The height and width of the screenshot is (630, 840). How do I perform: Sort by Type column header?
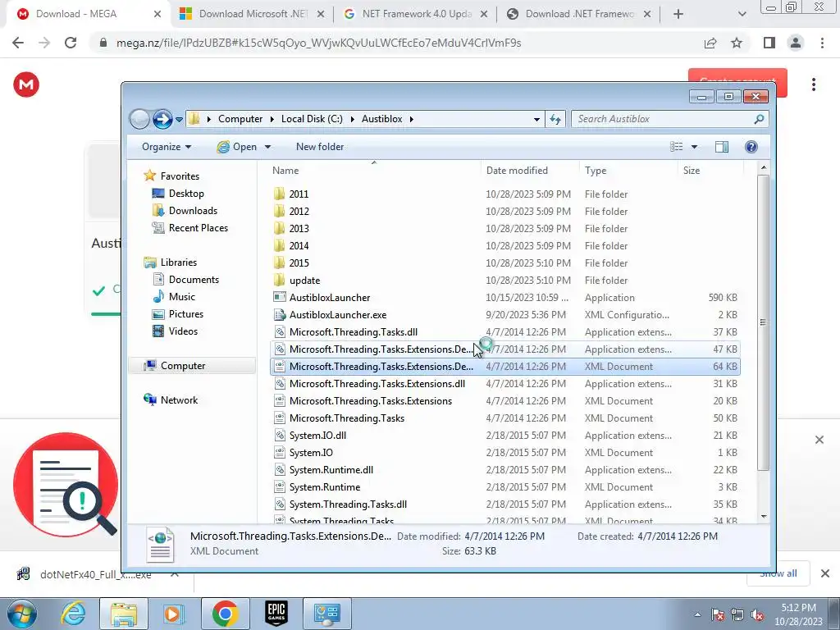(628, 171)
